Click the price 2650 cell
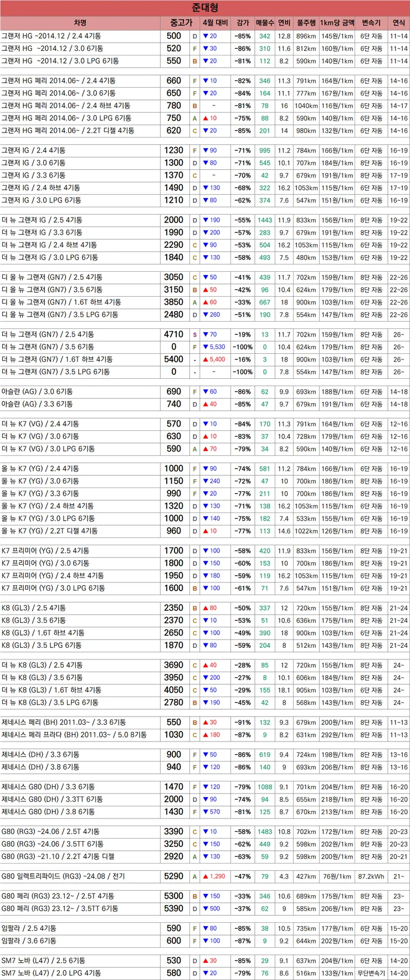The image size is (410, 980). click(174, 633)
